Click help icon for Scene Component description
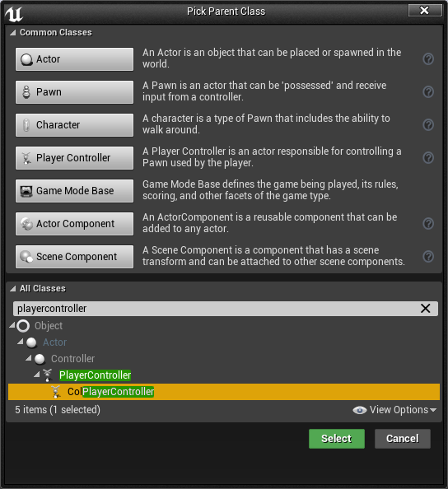Screen dimensions: 448x489 pyautogui.click(x=428, y=256)
